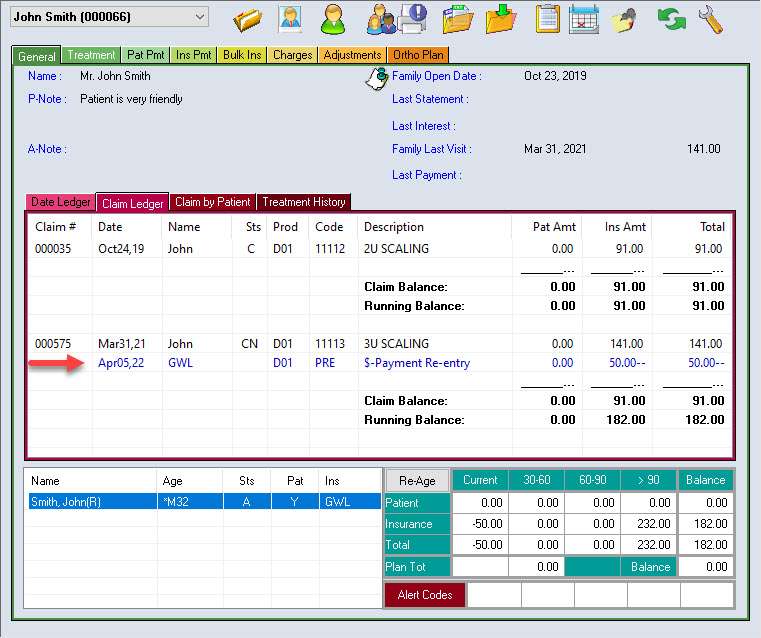Select the S-Payment Re-entry line

click(x=380, y=363)
